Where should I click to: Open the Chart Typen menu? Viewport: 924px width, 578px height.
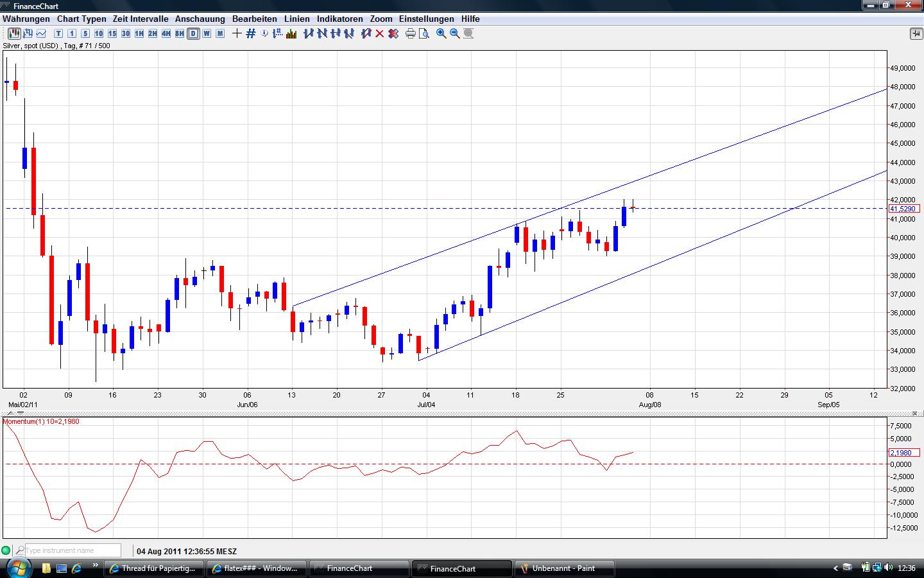coord(81,19)
